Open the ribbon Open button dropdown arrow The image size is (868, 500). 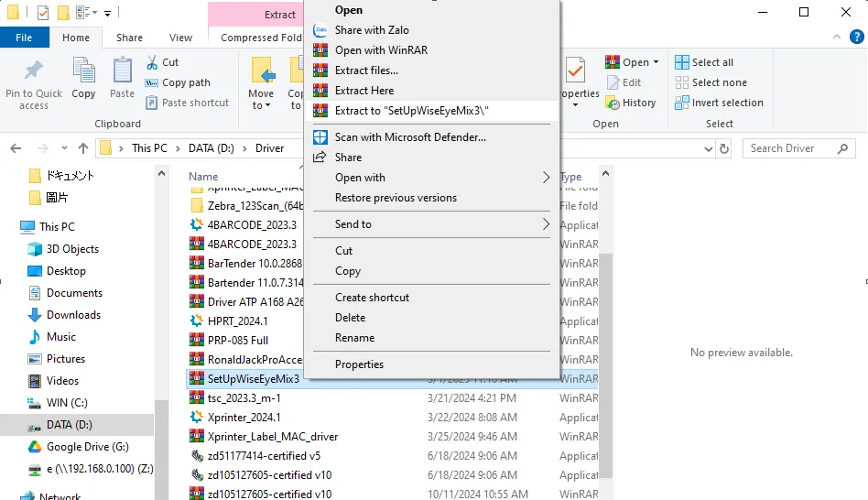(x=656, y=62)
